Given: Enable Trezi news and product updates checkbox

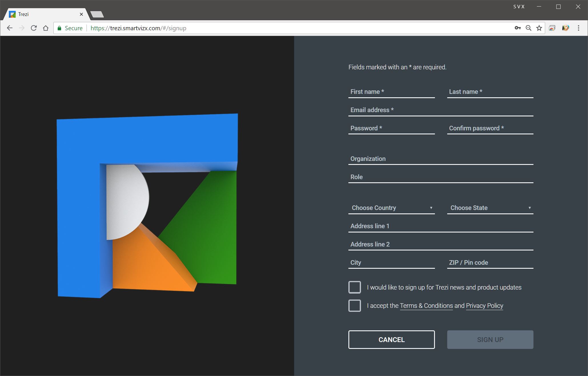Looking at the screenshot, I should pyautogui.click(x=354, y=287).
